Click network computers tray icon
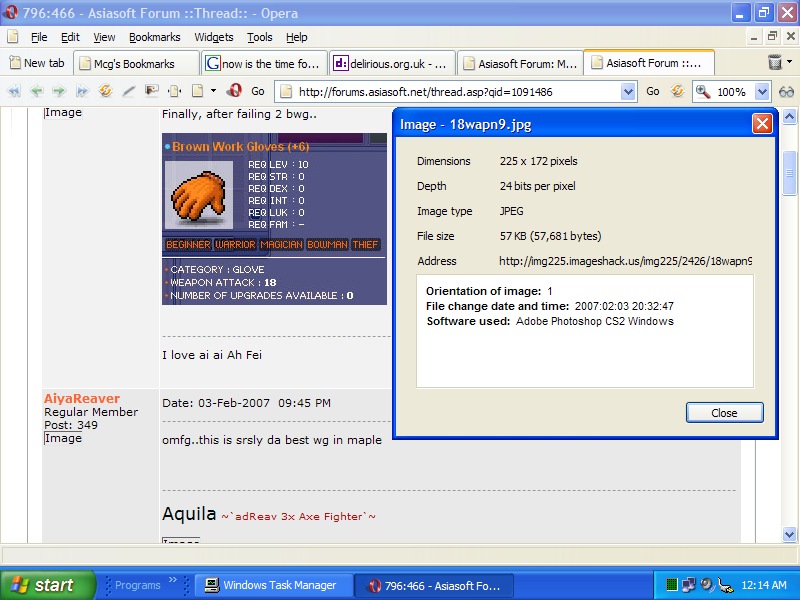Viewport: 800px width, 600px height. (689, 584)
